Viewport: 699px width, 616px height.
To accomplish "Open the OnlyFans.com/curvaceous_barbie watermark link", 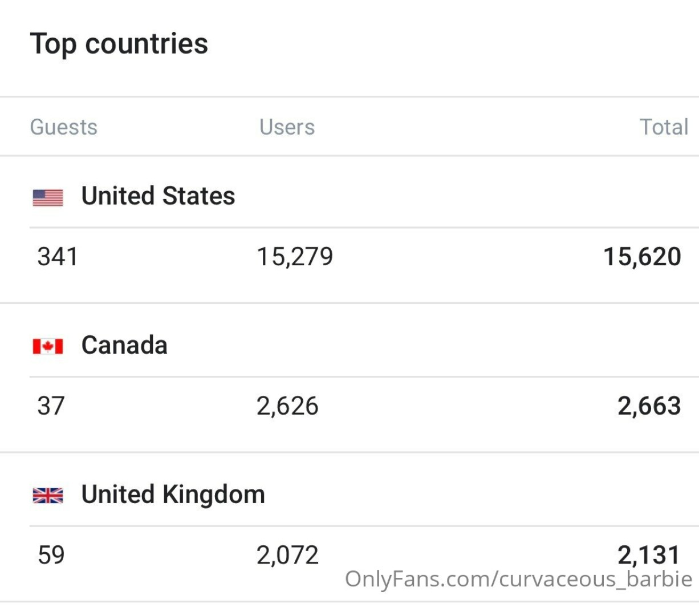I will point(518,579).
